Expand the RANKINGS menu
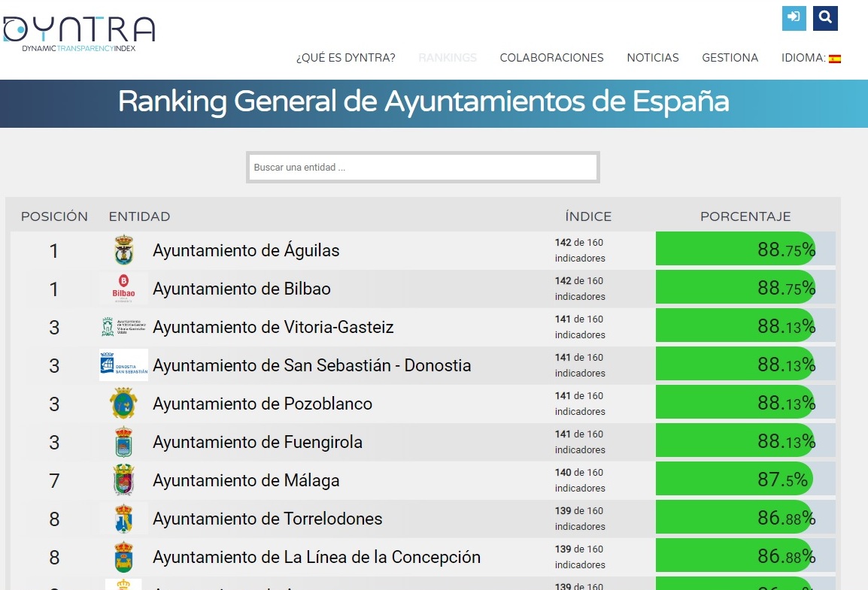This screenshot has width=868, height=590. (x=447, y=57)
